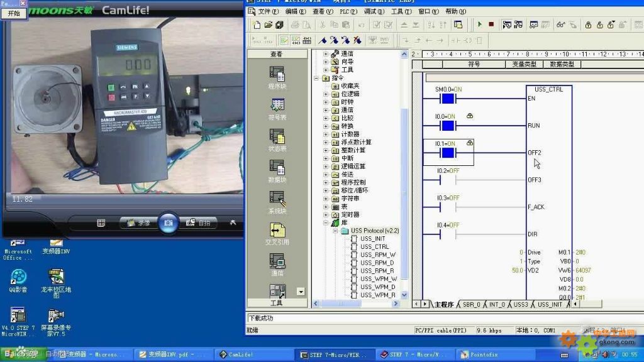The image size is (644, 362).
Task: Switch to the USS_INIT tab
Action: (550, 305)
